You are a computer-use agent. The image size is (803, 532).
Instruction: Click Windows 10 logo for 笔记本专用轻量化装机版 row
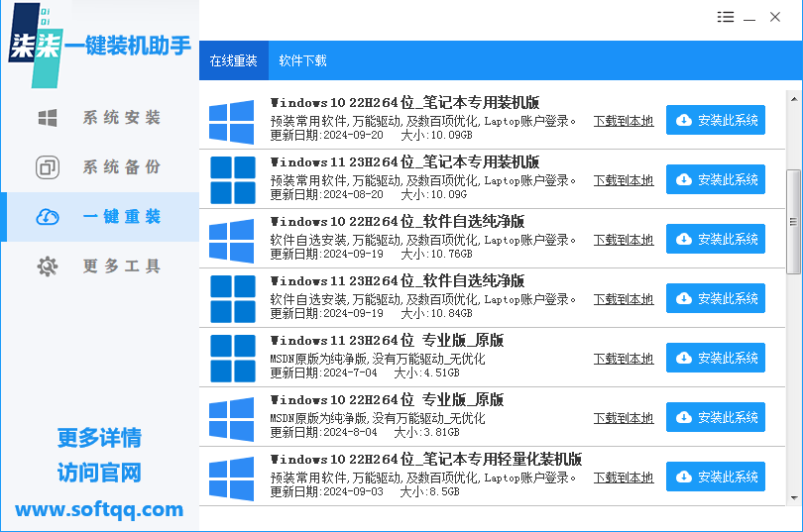231,479
